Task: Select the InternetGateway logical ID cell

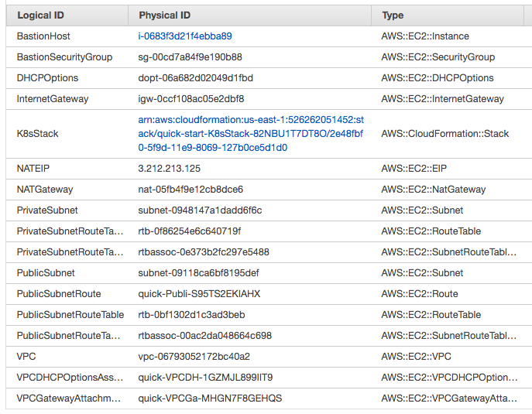Action: click(53, 99)
